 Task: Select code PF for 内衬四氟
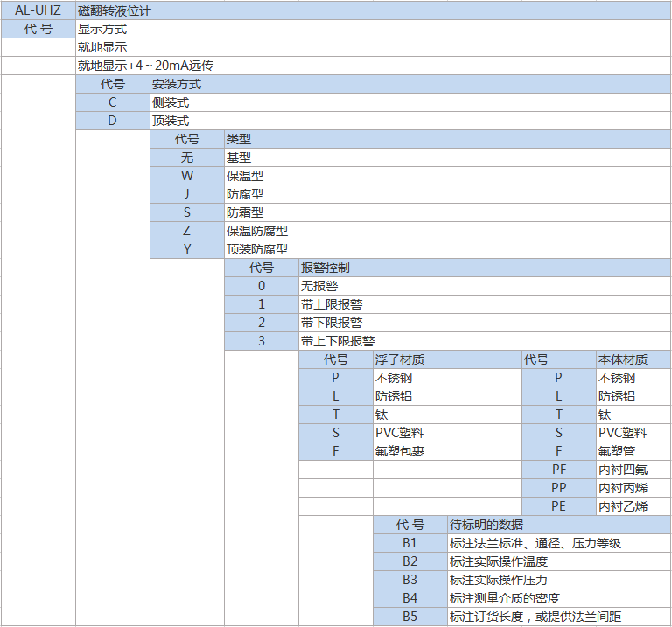point(558,470)
